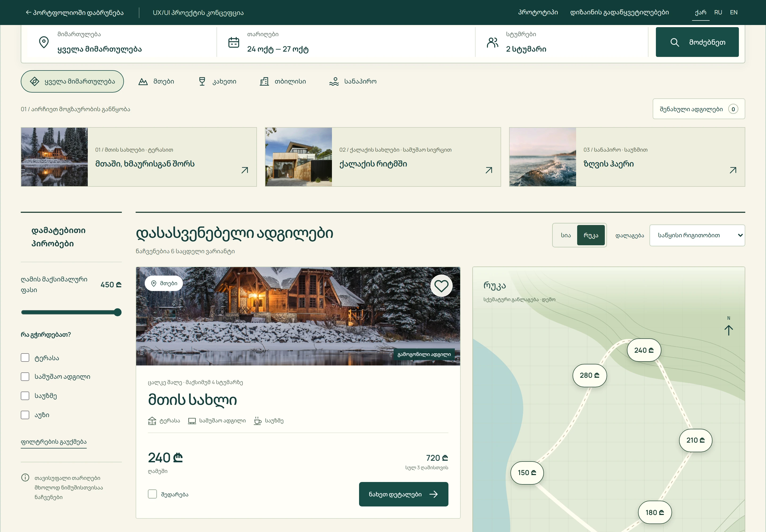Click the location pin icon in the search bar
Image resolution: width=766 pixels, height=532 pixels.
tap(44, 42)
